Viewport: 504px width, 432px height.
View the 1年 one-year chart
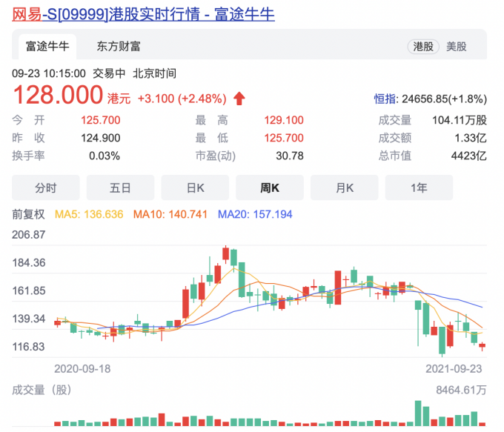point(419,187)
